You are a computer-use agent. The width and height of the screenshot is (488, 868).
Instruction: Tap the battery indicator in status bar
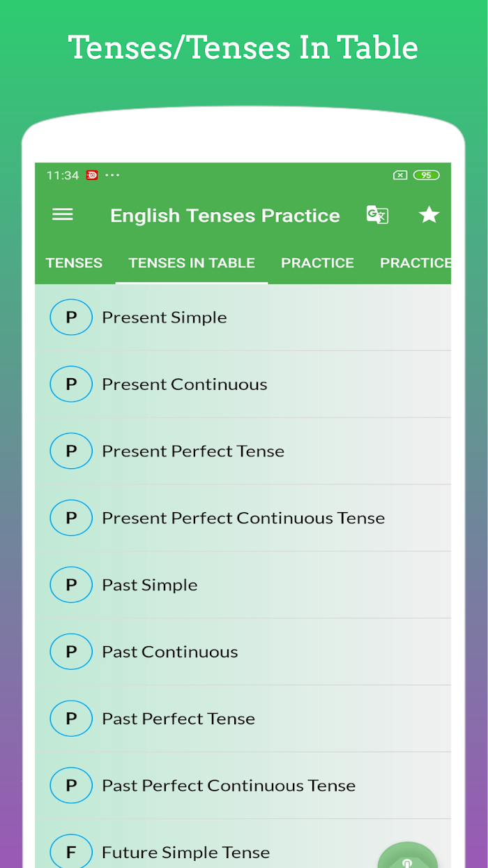coord(426,175)
